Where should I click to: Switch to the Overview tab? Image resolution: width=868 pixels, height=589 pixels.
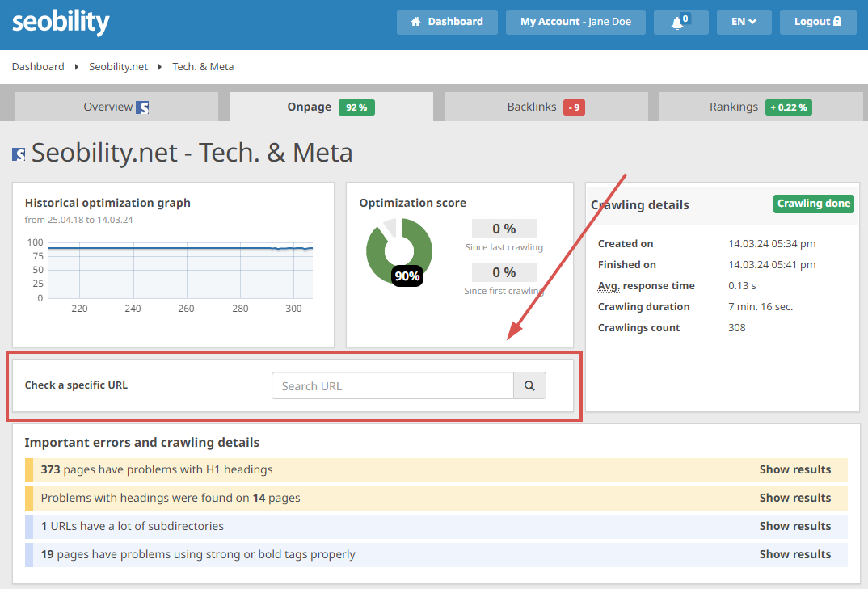pyautogui.click(x=108, y=107)
